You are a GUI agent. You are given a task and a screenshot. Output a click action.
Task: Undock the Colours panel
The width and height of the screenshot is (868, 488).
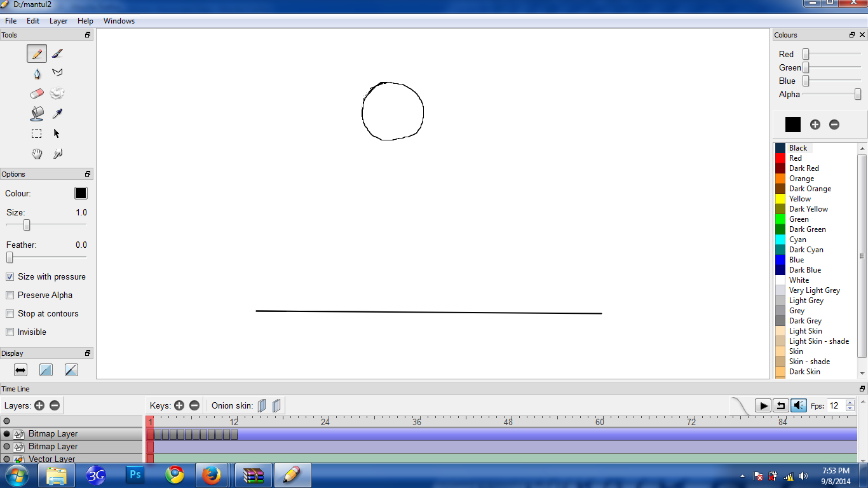pyautogui.click(x=852, y=35)
